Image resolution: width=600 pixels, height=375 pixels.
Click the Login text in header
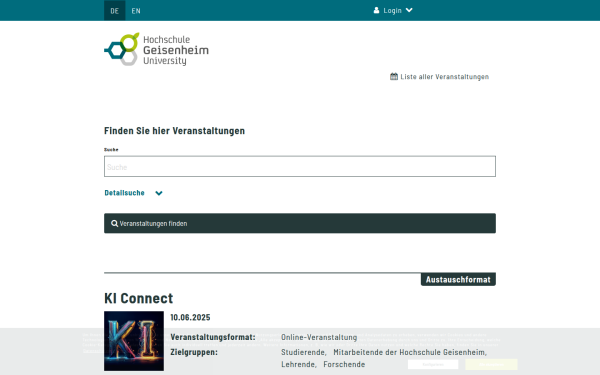tap(393, 11)
